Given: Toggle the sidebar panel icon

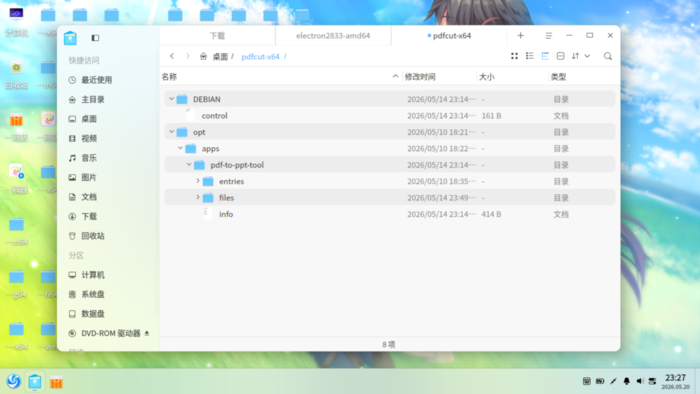Looking at the screenshot, I should [x=95, y=38].
